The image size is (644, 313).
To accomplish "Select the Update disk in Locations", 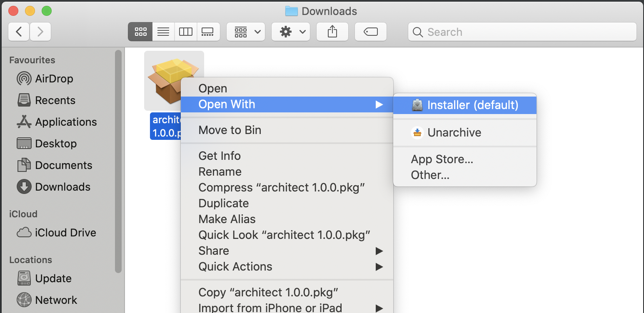I will (45, 278).
